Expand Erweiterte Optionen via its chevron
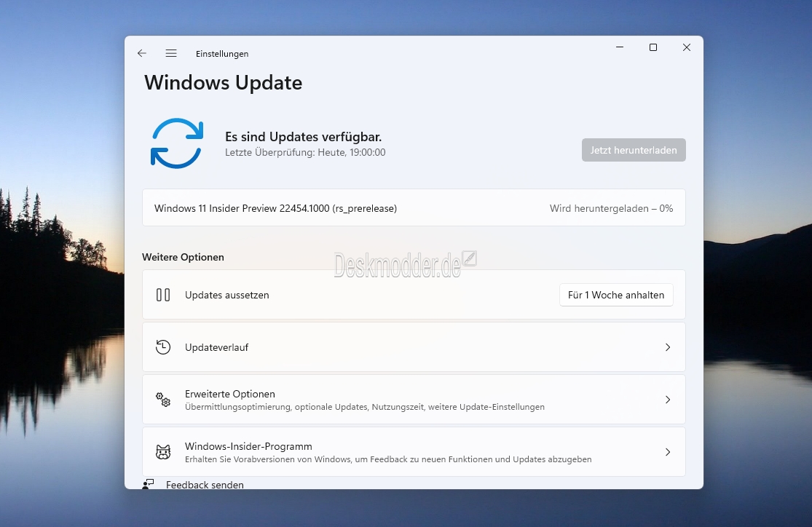Screen dimensions: 812x527 668,400
